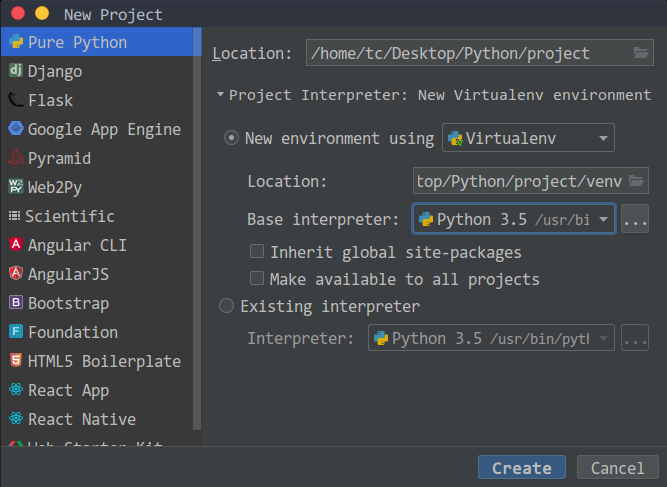Select Bootstrap in the project list
Viewport: 667px width, 487px height.
tap(68, 303)
